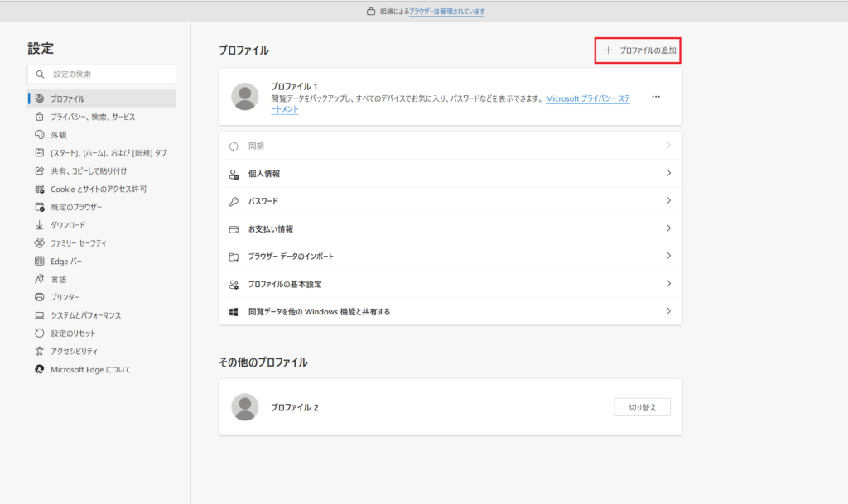Click the 外観 appearance icon
848x504 pixels.
[x=40, y=135]
